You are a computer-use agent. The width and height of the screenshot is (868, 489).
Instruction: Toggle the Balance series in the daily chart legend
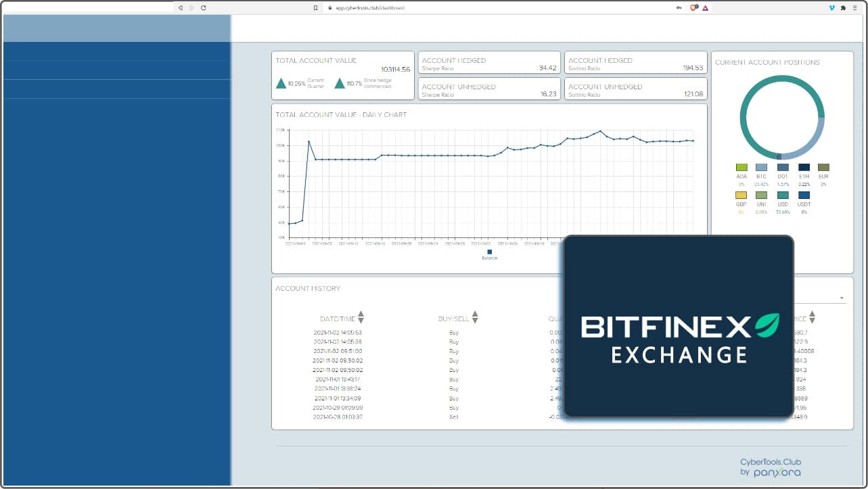coord(489,252)
